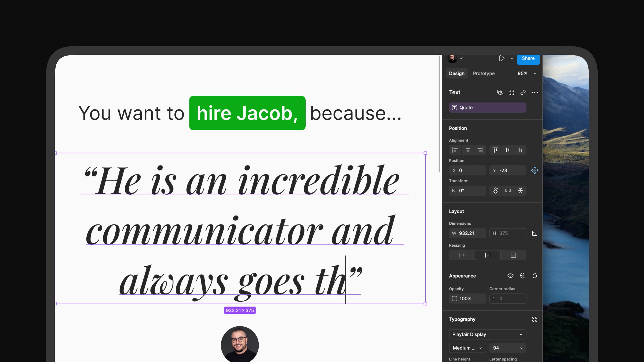The height and width of the screenshot is (362, 644).
Task: Click the blend mode droplet icon
Action: [535, 276]
